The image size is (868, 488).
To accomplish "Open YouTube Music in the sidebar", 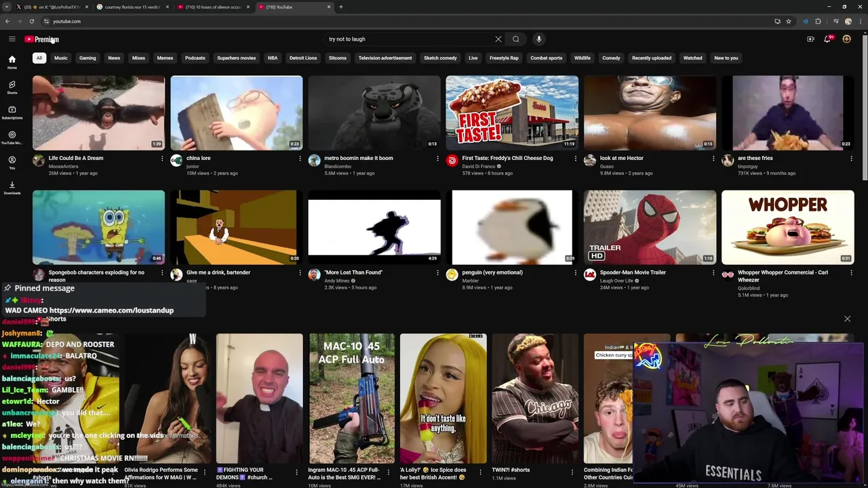I will (12, 138).
